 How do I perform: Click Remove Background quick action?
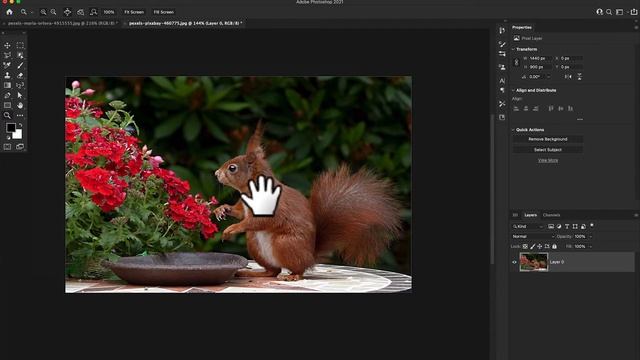tap(548, 140)
